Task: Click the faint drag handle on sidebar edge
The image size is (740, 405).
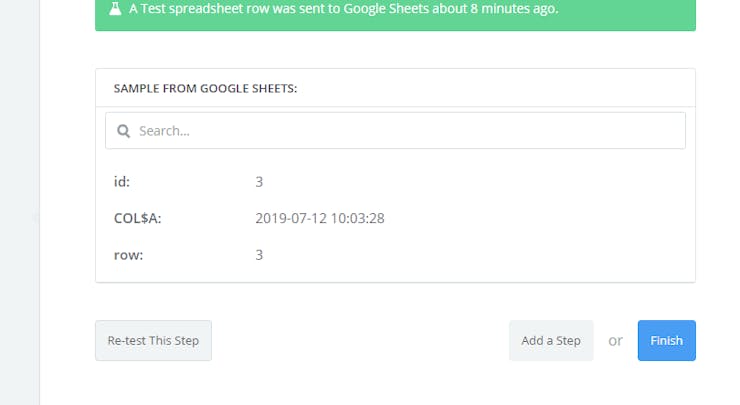Action: pos(36,218)
